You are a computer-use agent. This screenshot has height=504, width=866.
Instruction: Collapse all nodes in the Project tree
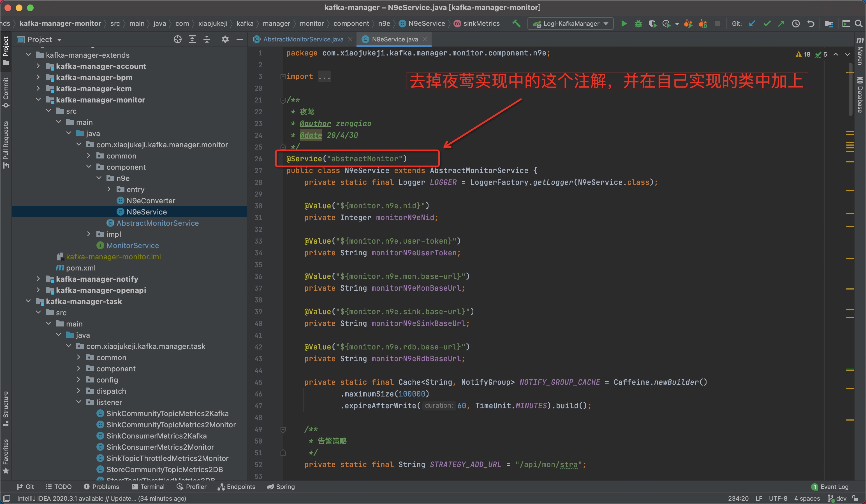tap(207, 39)
